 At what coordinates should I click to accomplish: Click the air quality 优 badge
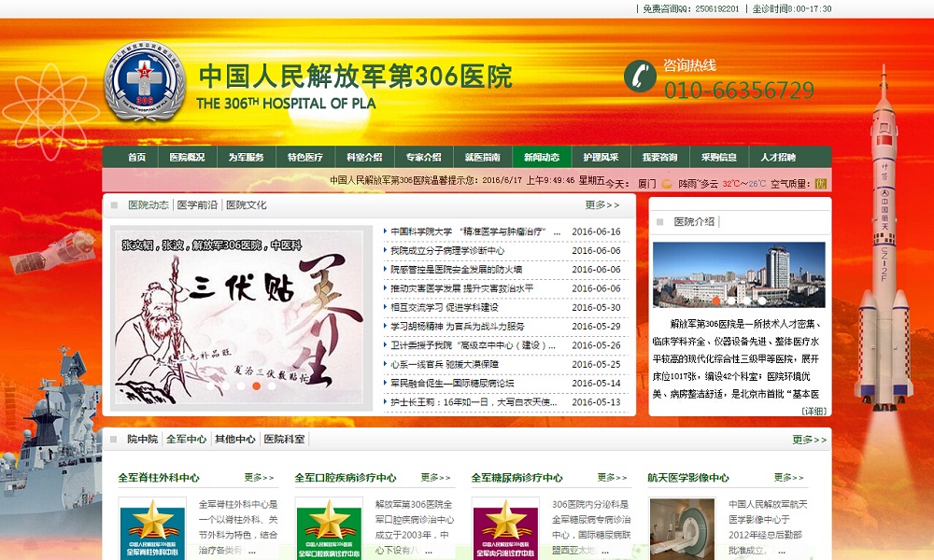(x=821, y=184)
